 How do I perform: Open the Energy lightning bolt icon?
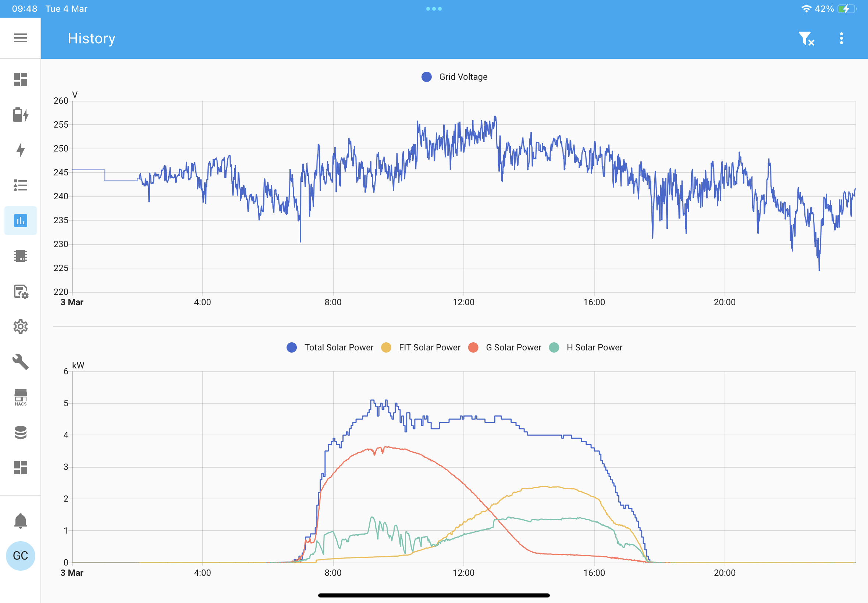point(20,150)
